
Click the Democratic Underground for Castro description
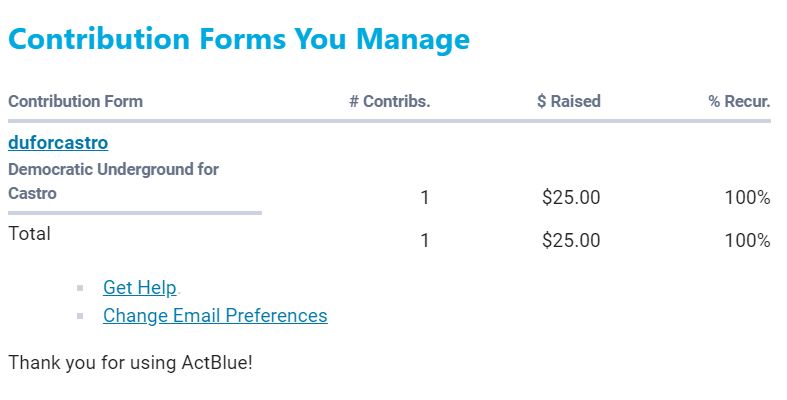coord(113,181)
